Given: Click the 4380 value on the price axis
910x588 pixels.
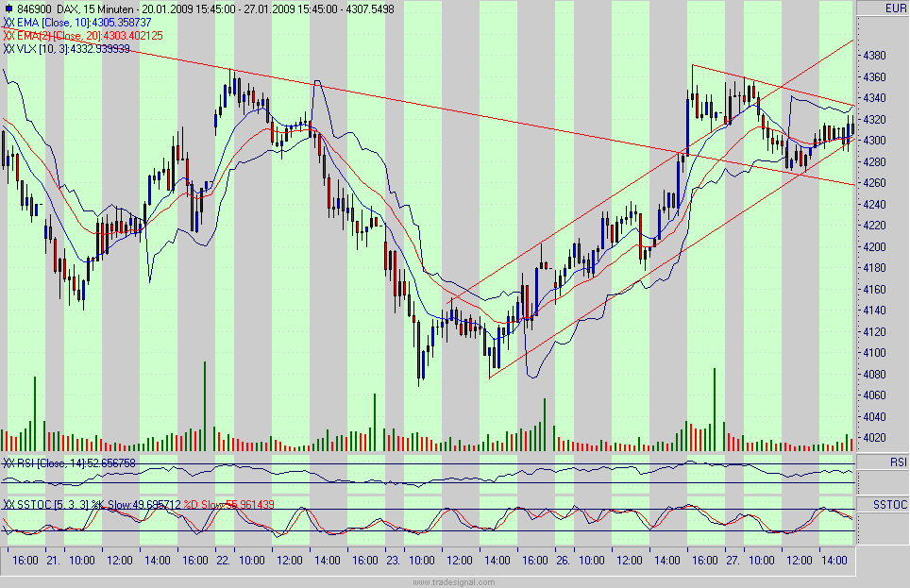Looking at the screenshot, I should click(x=873, y=56).
